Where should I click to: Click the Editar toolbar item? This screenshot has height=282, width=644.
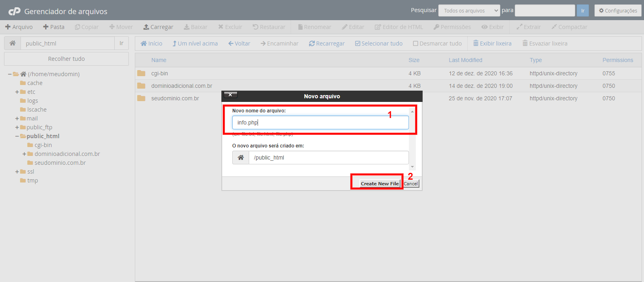pos(353,27)
